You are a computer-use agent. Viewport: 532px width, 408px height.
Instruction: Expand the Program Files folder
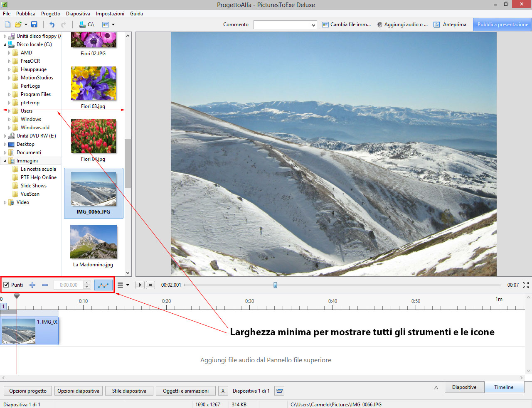click(x=10, y=94)
